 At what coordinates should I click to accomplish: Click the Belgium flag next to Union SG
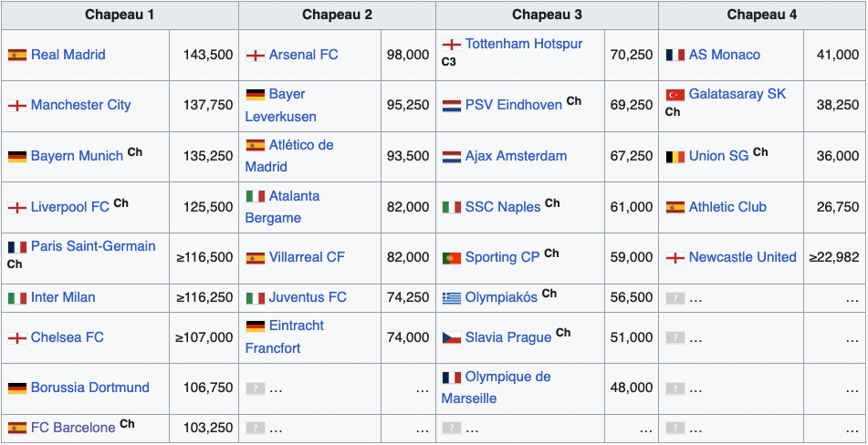click(x=675, y=156)
